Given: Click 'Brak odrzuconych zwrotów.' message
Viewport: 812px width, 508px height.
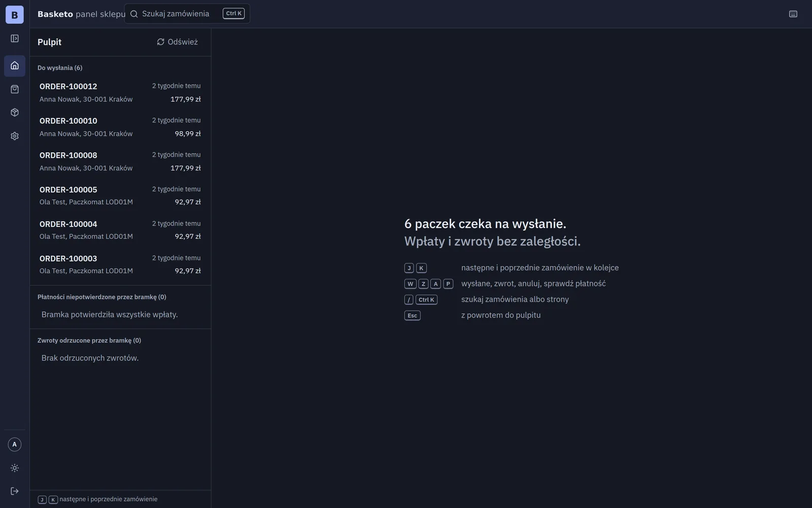Looking at the screenshot, I should coord(90,358).
